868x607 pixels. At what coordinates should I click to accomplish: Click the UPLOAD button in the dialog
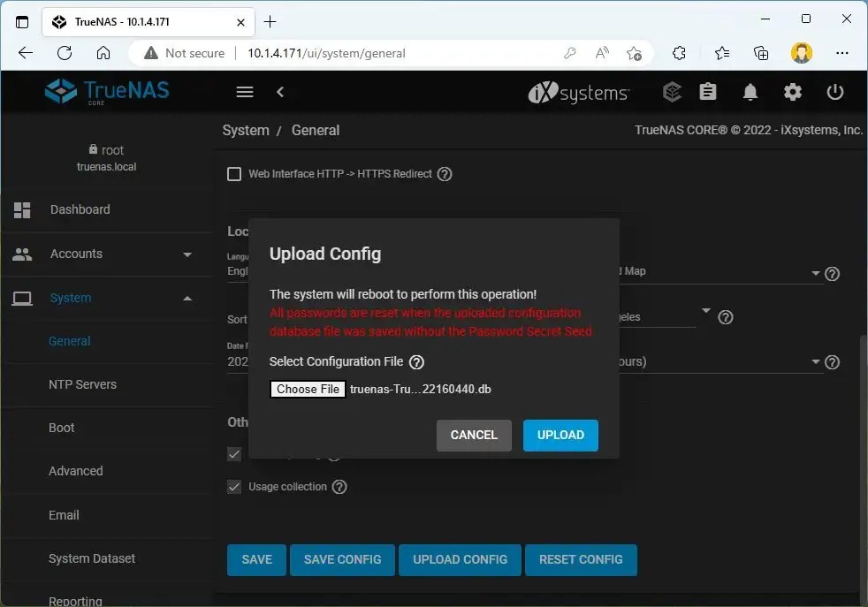tap(560, 435)
